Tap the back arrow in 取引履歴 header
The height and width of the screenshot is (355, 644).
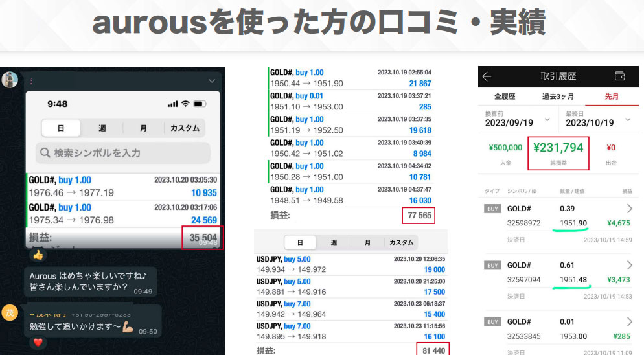pyautogui.click(x=487, y=76)
